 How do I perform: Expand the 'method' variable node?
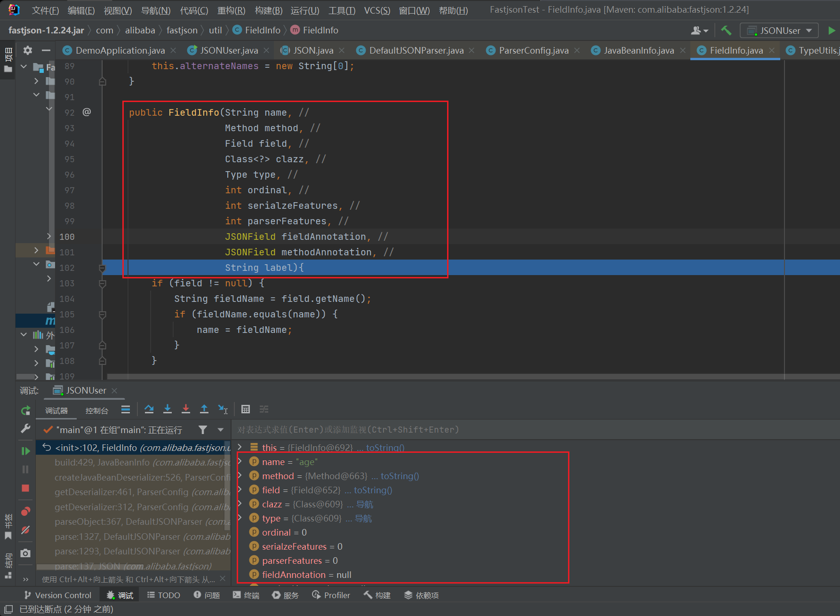(240, 476)
